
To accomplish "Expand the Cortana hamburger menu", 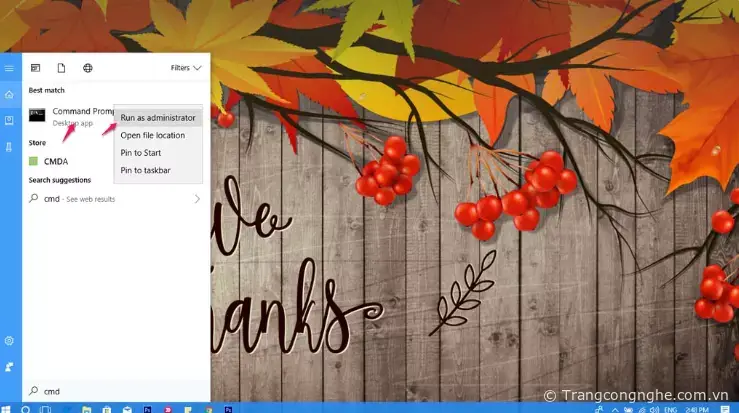I will point(9,68).
